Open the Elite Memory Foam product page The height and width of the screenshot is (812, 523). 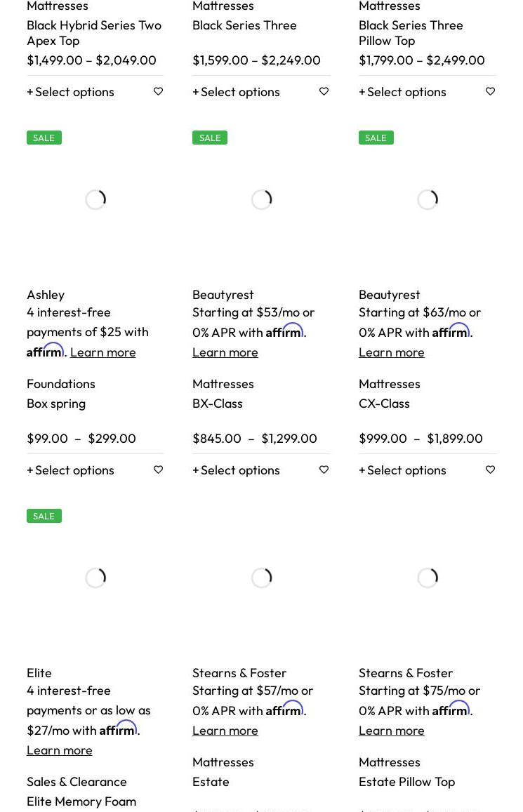81,801
